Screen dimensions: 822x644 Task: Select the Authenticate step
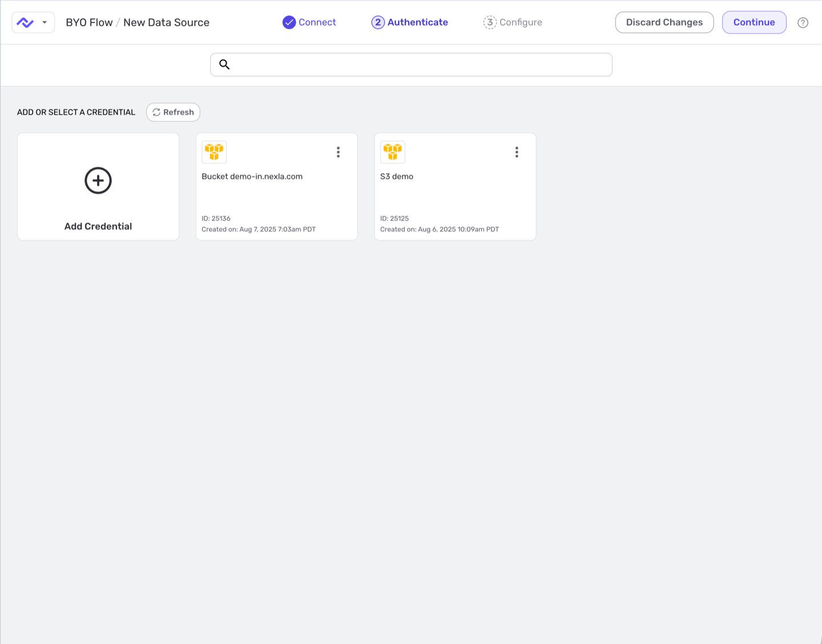pos(410,22)
